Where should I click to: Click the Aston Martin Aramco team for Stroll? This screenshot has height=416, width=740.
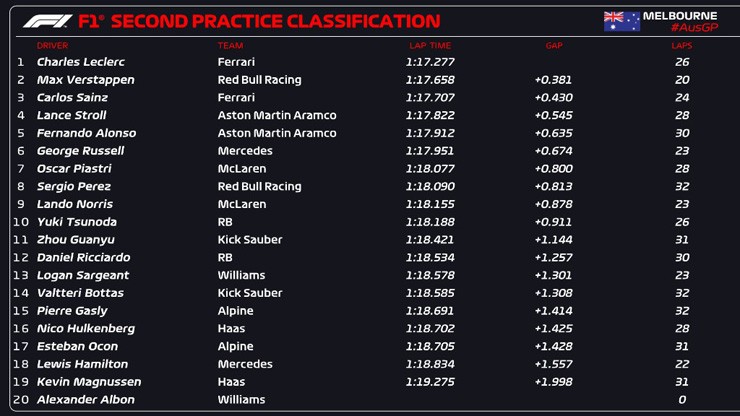pos(276,115)
